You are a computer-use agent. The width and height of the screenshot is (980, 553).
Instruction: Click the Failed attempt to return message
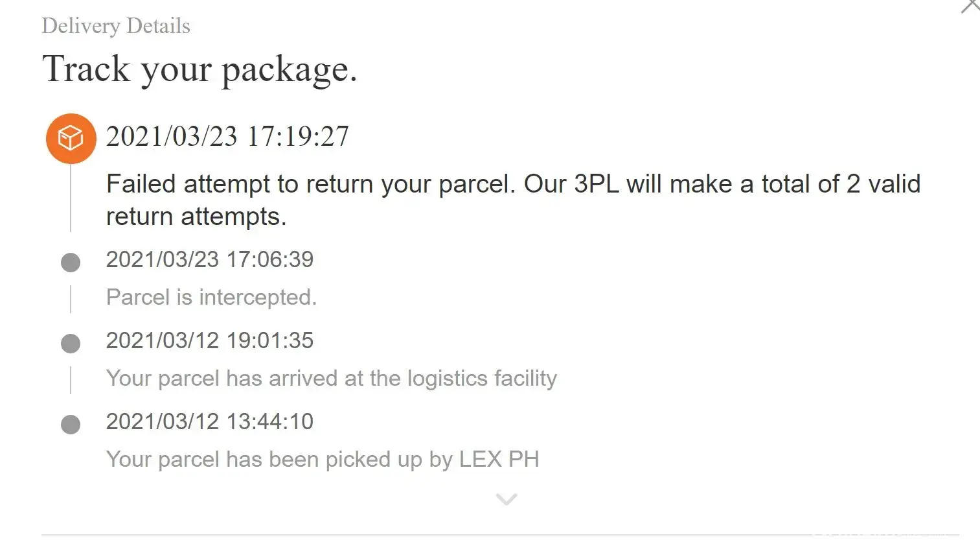pos(513,184)
